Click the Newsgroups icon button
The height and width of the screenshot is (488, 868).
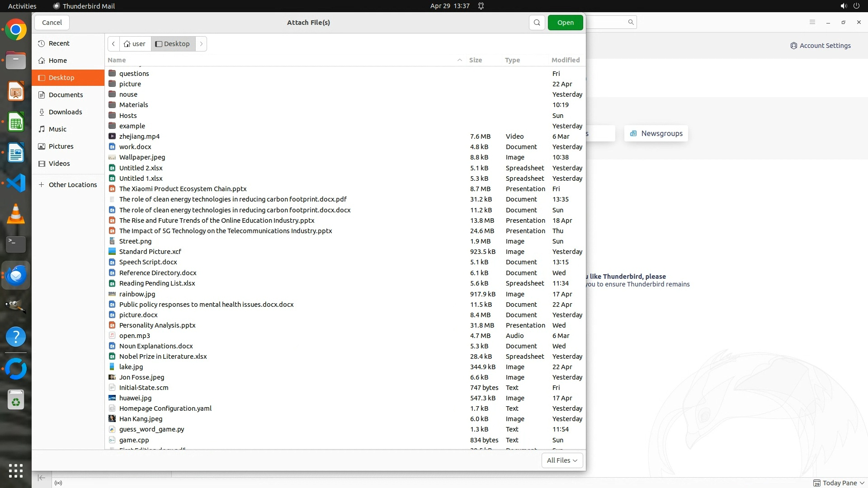coord(656,133)
